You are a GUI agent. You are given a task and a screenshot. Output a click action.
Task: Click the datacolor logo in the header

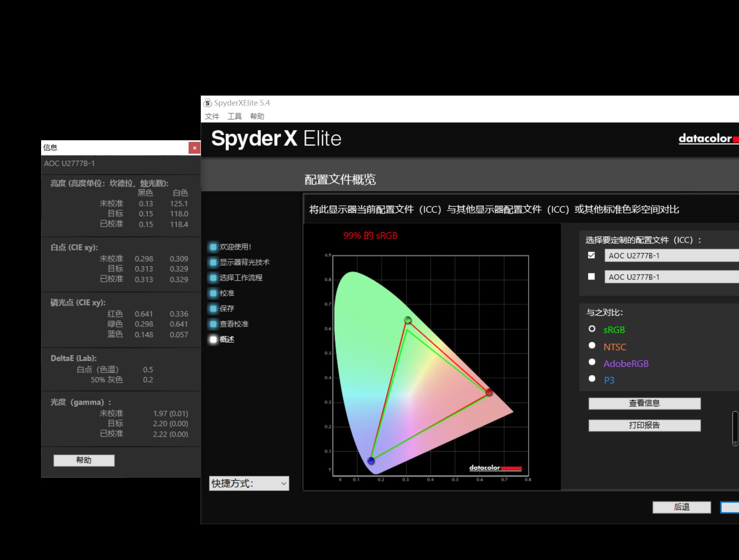pos(709,139)
